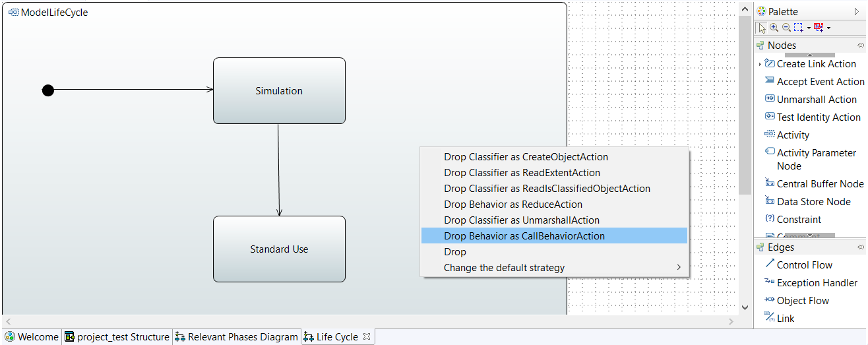Open the marquee tool dropdown arrow

coord(808,28)
